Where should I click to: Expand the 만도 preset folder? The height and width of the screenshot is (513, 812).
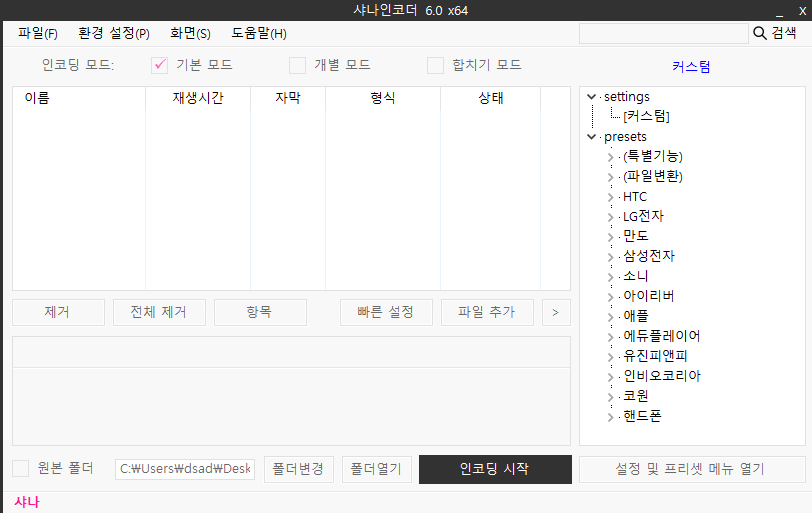pos(611,237)
